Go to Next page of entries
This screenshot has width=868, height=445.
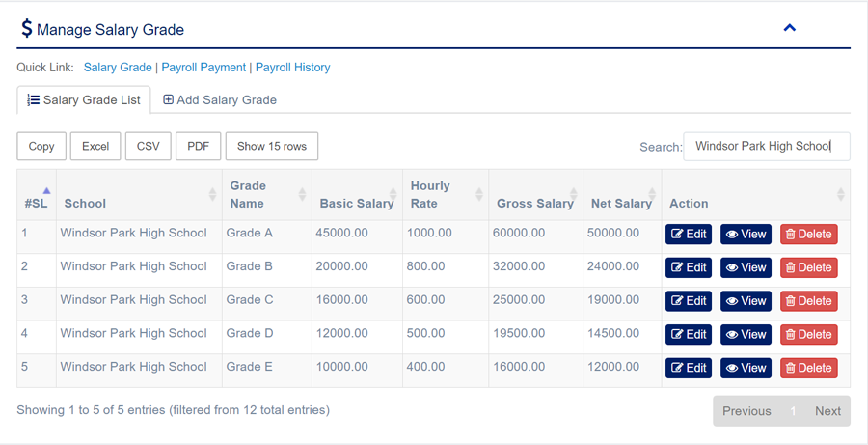[827, 411]
